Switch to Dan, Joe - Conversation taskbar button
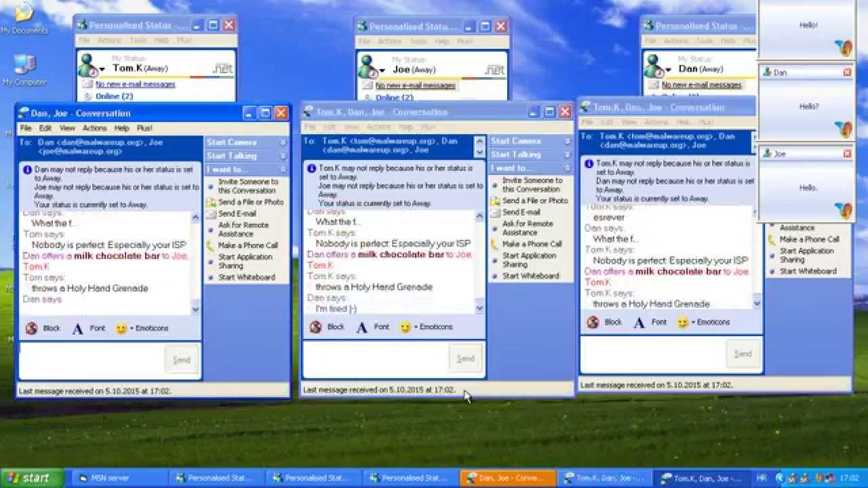Viewport: 868px width, 488px height. (x=507, y=478)
